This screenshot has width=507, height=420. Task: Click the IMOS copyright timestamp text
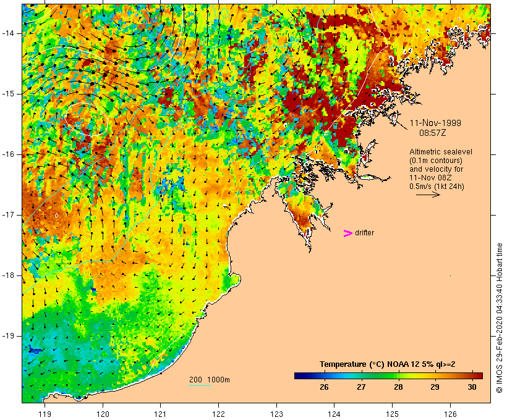pyautogui.click(x=500, y=318)
